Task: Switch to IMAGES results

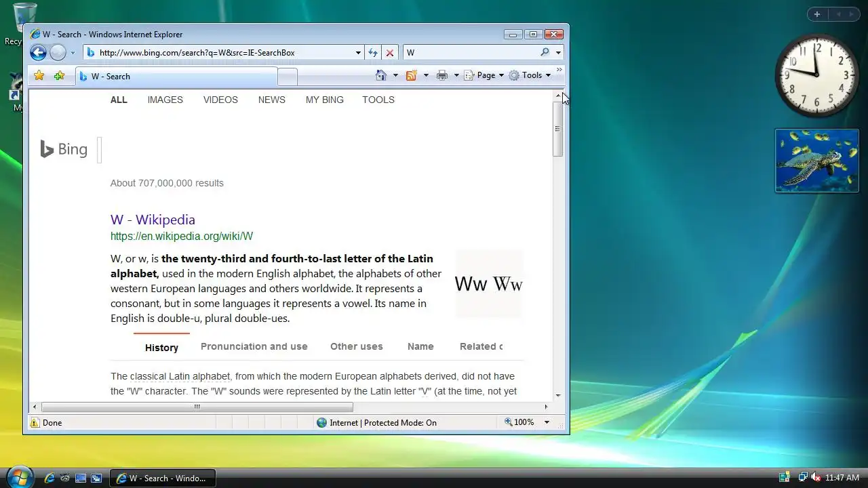Action: (x=165, y=100)
